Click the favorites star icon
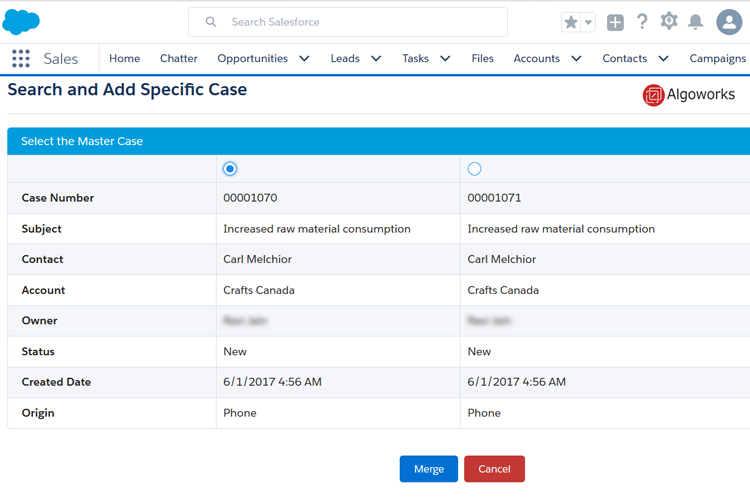The image size is (750, 500). 571,22
